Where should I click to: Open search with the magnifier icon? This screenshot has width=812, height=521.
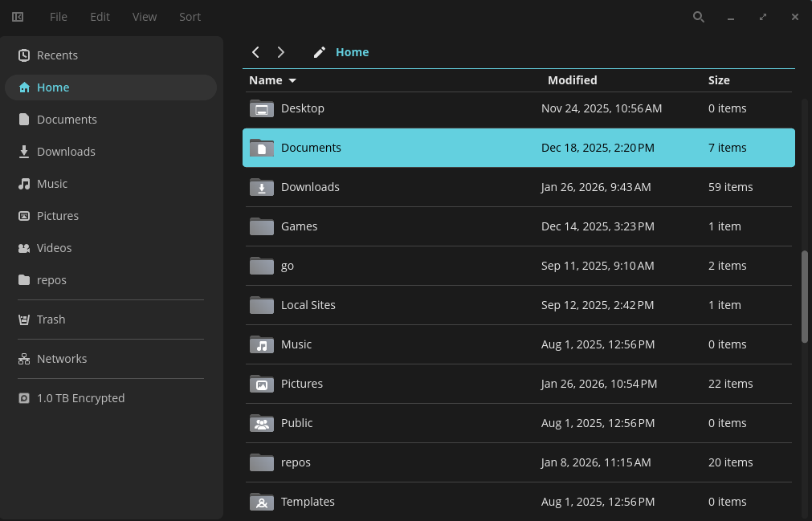698,16
